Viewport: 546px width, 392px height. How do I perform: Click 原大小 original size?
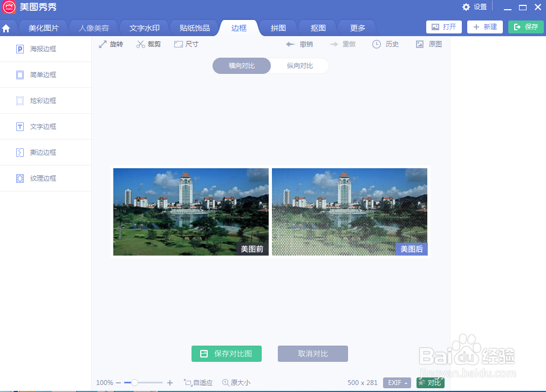coord(236,383)
